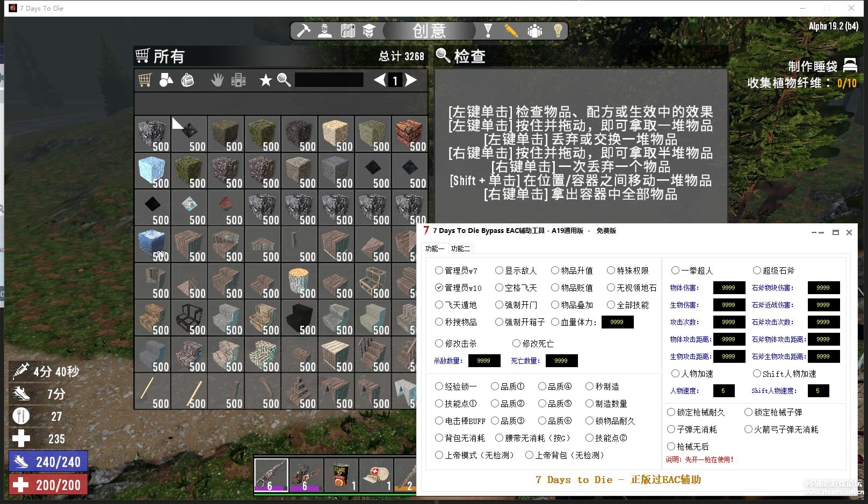Filter items by the backpack category icon
The width and height of the screenshot is (868, 504).
pos(187,81)
